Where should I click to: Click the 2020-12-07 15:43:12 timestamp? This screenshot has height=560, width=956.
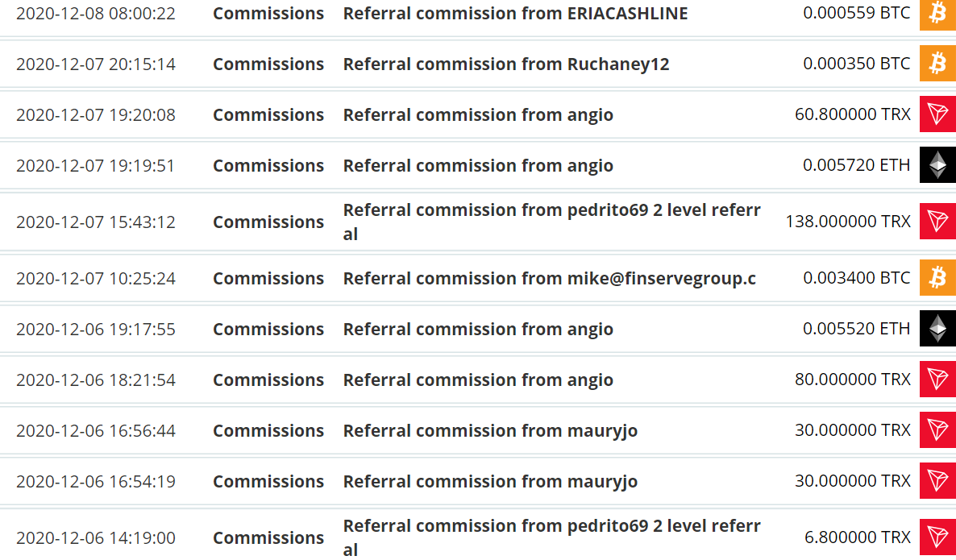96,222
